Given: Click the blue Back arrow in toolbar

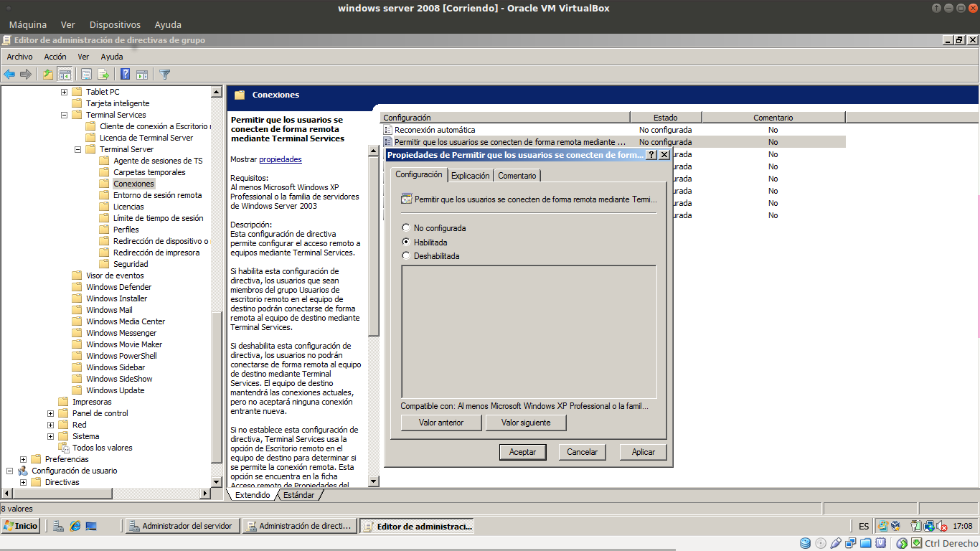Looking at the screenshot, I should [x=9, y=74].
